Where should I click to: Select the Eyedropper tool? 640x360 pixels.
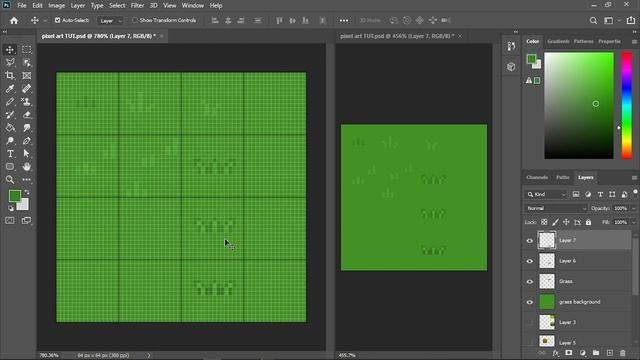click(10, 89)
